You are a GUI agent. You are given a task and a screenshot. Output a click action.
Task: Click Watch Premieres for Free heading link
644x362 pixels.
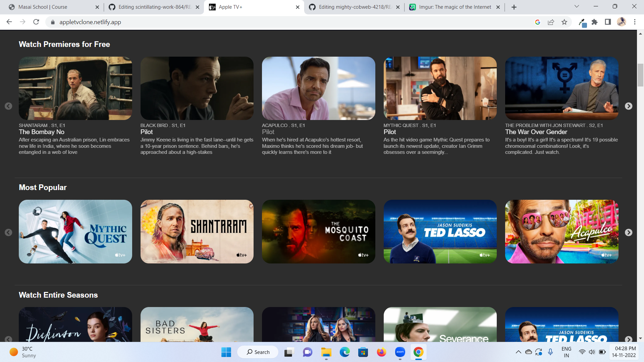pos(64,44)
